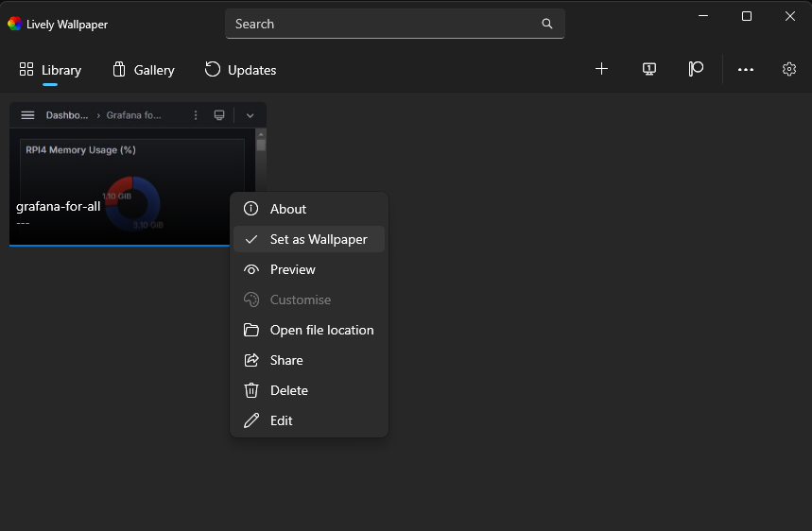This screenshot has height=531, width=812.
Task: Expand the chevron dropdown in the thumbnail header
Action: coord(251,115)
